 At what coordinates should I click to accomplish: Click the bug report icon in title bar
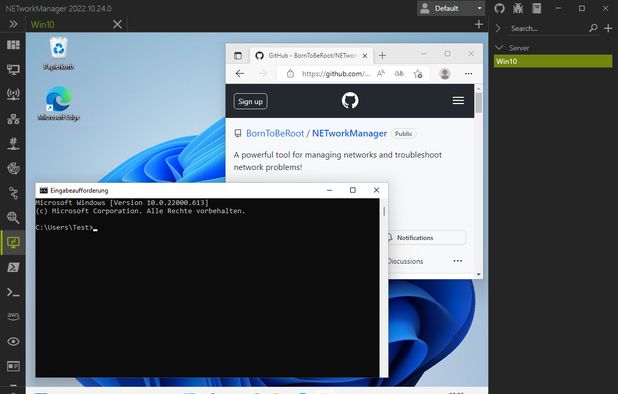(518, 8)
